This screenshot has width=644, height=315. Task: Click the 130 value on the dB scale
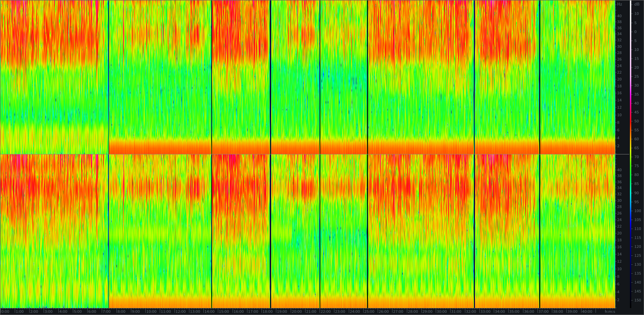click(x=637, y=264)
